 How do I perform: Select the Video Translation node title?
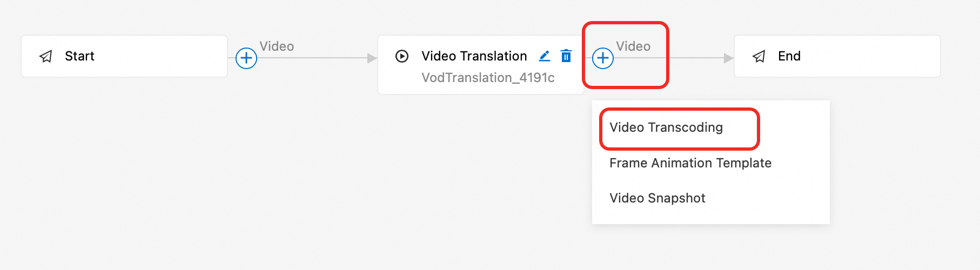[474, 56]
